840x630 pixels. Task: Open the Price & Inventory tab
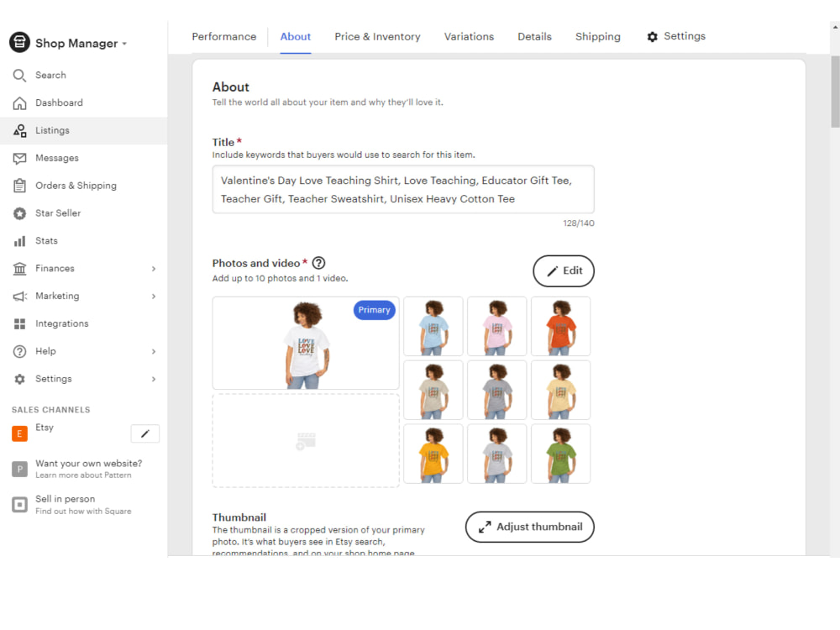[x=377, y=37]
